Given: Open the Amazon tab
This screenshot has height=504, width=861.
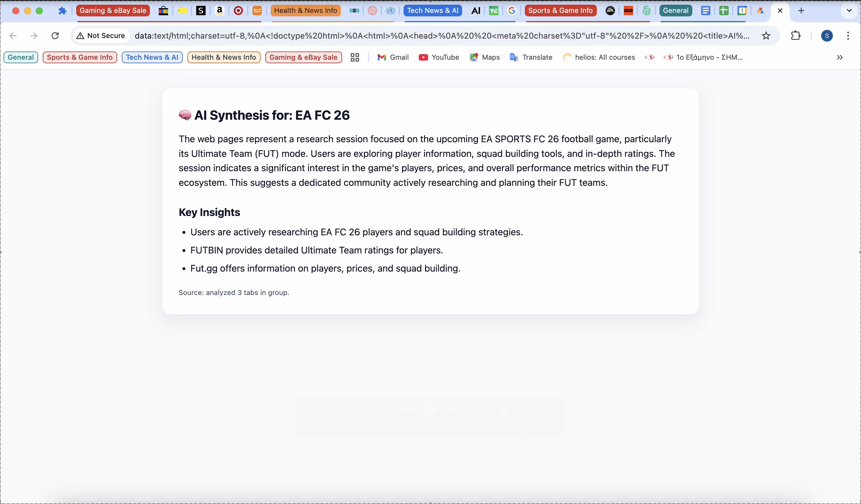Looking at the screenshot, I should pyautogui.click(x=220, y=11).
